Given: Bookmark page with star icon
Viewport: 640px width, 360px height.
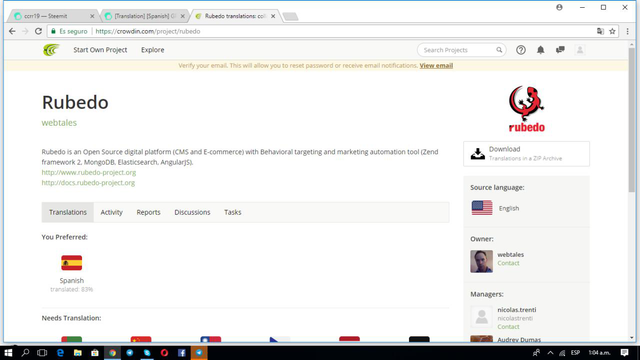Looking at the screenshot, I should [x=612, y=31].
